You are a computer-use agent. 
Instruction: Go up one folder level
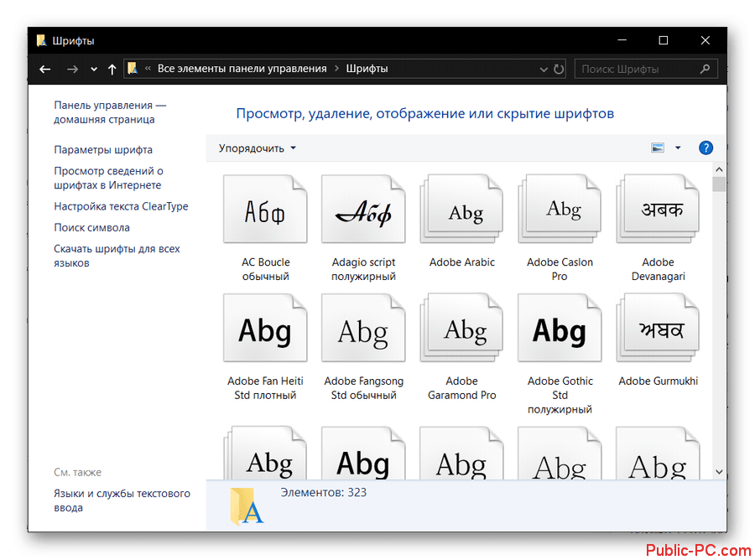(x=112, y=70)
